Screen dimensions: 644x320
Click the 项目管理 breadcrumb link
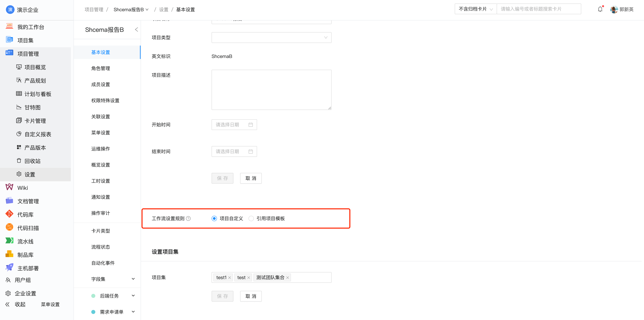pyautogui.click(x=94, y=10)
